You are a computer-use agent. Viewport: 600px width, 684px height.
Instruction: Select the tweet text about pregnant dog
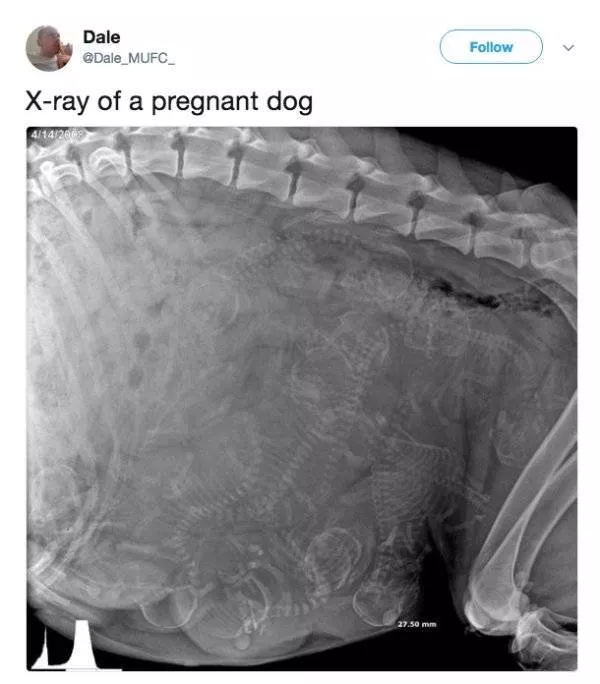[x=169, y=101]
